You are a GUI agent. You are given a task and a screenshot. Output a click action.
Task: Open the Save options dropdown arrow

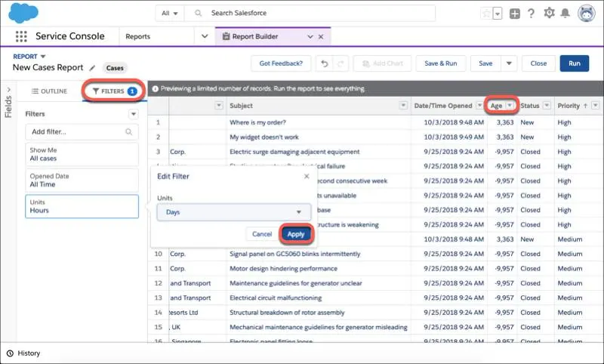tap(509, 63)
